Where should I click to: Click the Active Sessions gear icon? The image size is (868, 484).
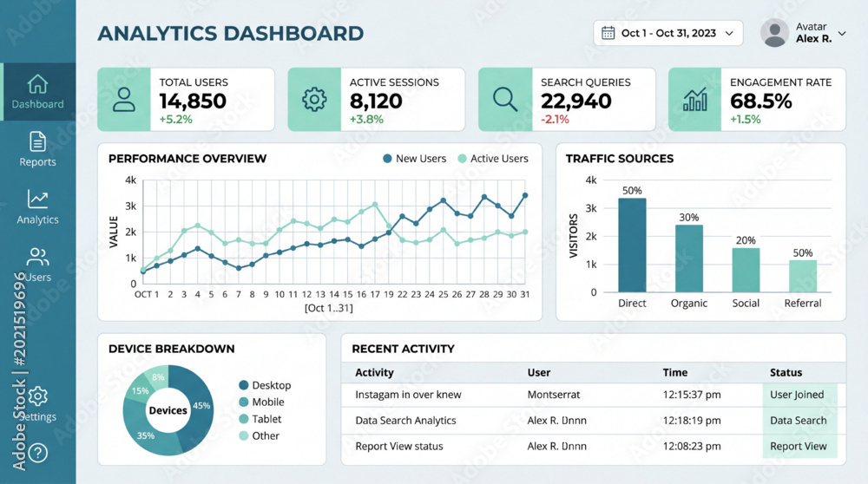point(314,100)
